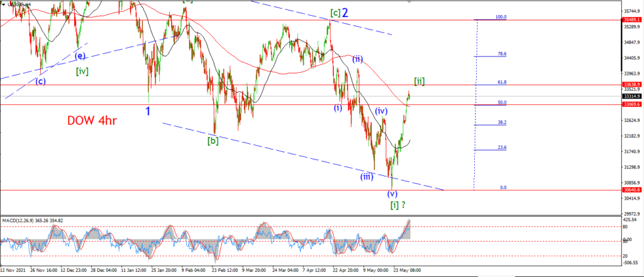Select the 33638.9 red price tag
This screenshot has width=644, height=277.
point(630,84)
